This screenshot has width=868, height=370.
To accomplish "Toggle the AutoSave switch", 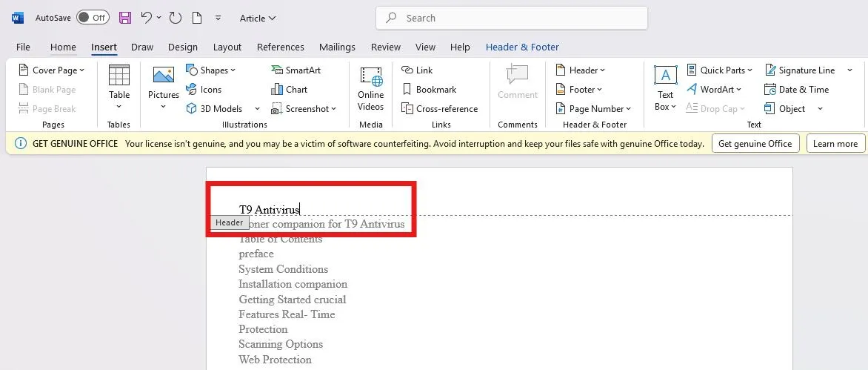I will click(93, 18).
